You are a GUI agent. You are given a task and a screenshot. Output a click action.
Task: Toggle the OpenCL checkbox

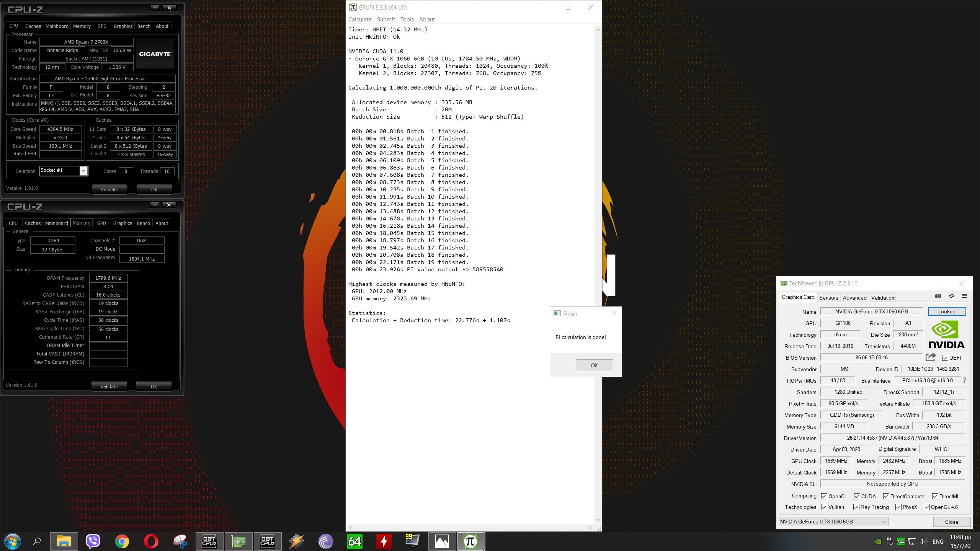coord(824,496)
